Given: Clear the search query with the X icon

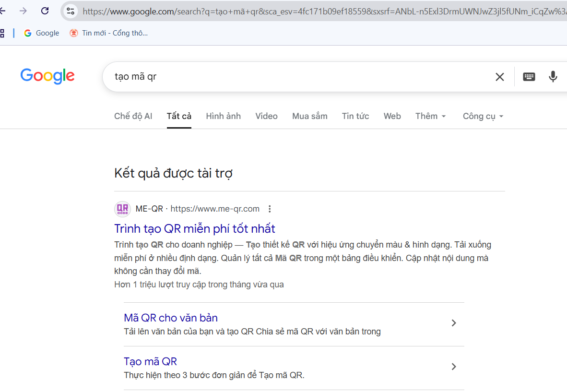Looking at the screenshot, I should tap(500, 77).
